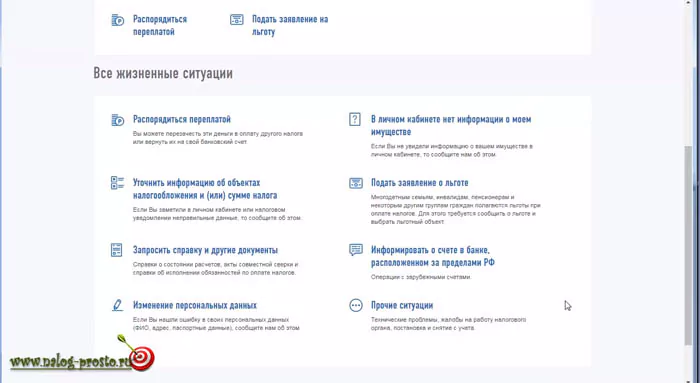Click question mark icon for missing property info
Viewport: 700px width, 383px height.
(354, 120)
